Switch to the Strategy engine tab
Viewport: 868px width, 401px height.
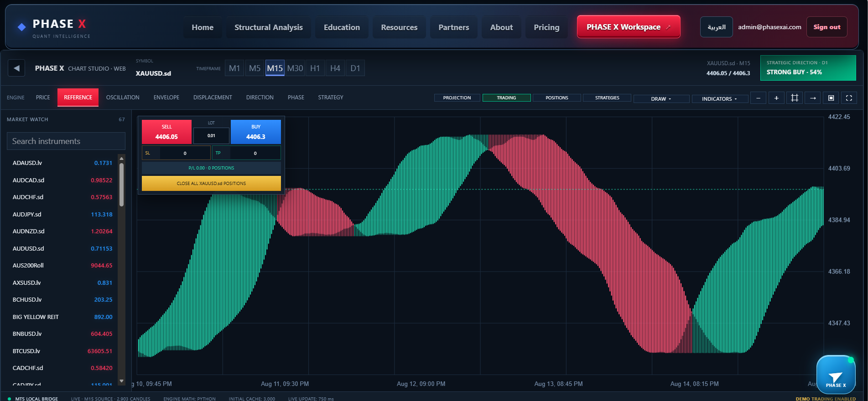tap(331, 98)
